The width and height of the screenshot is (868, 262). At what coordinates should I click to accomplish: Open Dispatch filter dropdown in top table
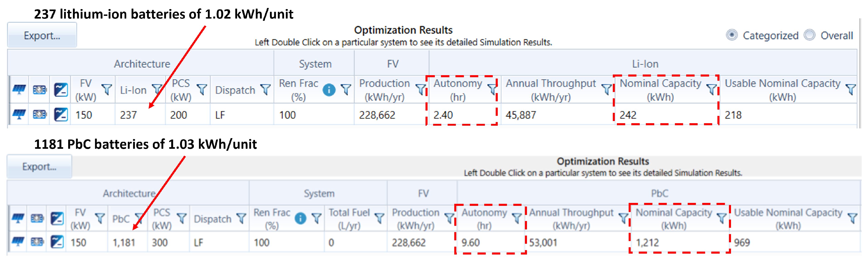point(266,89)
